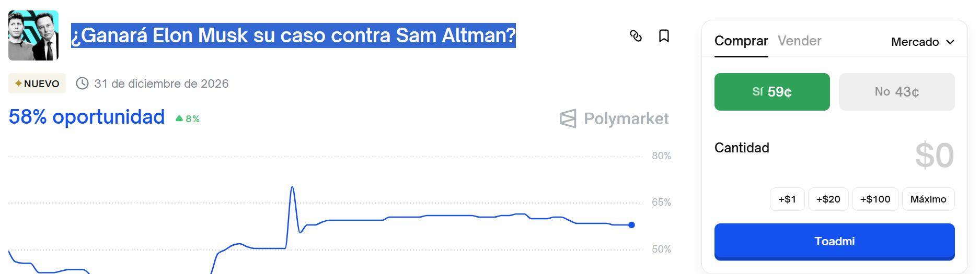Click the green up-arrow change indicator

[x=179, y=118]
